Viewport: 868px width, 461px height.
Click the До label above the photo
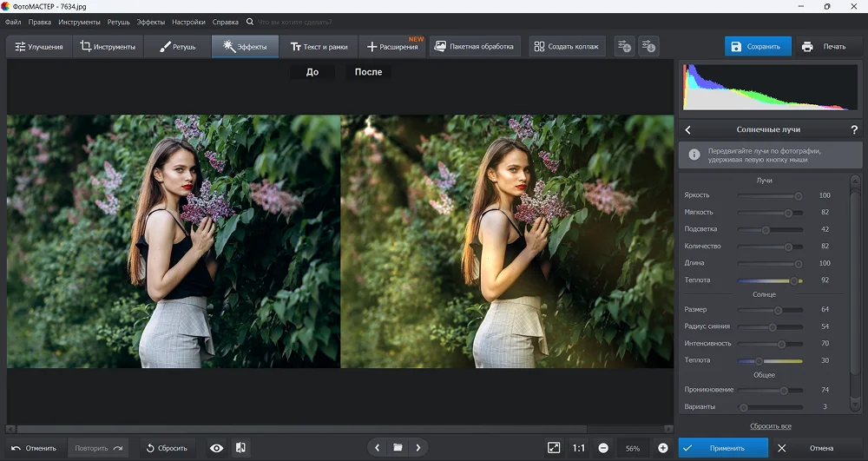tap(312, 72)
